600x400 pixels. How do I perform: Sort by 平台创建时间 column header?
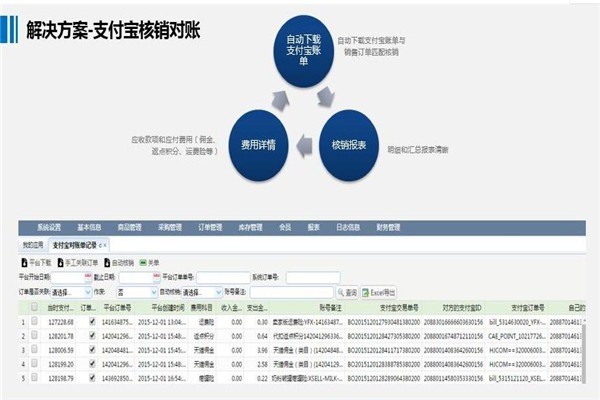pyautogui.click(x=168, y=308)
